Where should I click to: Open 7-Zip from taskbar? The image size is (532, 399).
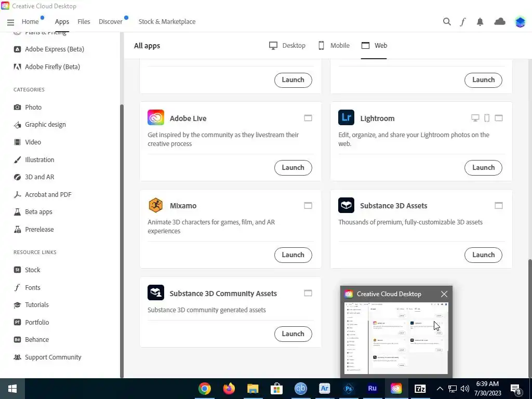coord(420,389)
